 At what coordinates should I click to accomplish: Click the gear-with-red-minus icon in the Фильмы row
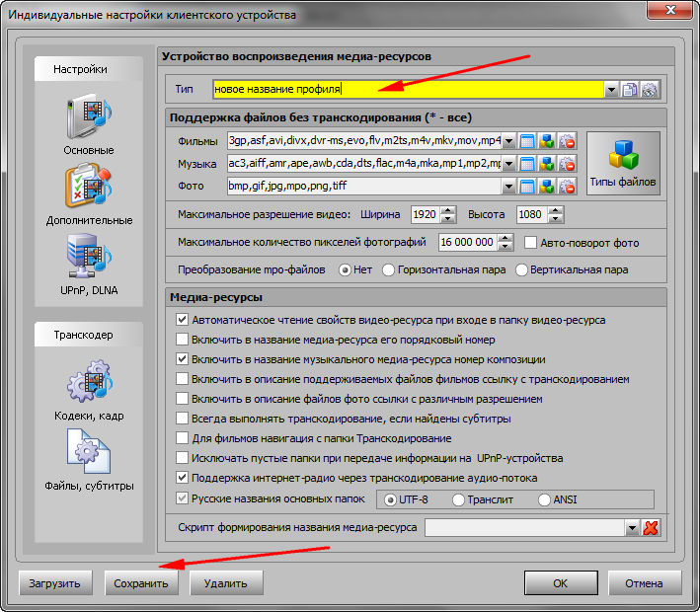(567, 140)
